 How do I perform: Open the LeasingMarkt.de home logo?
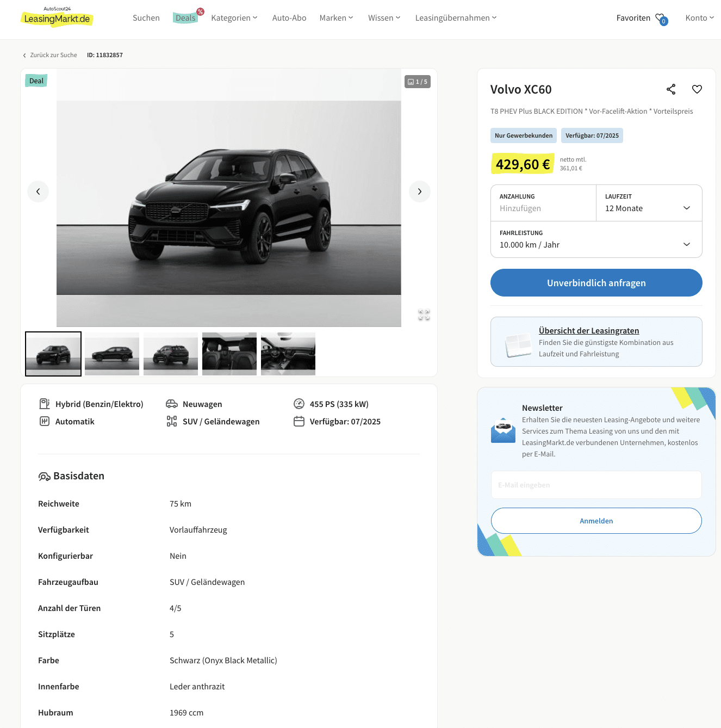pyautogui.click(x=57, y=17)
